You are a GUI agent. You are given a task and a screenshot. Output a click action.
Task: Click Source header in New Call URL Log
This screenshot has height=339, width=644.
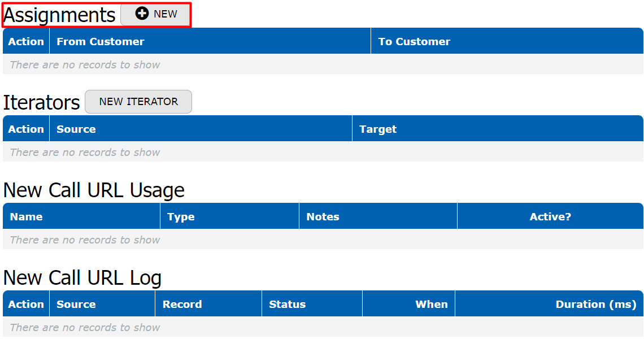[x=102, y=303]
